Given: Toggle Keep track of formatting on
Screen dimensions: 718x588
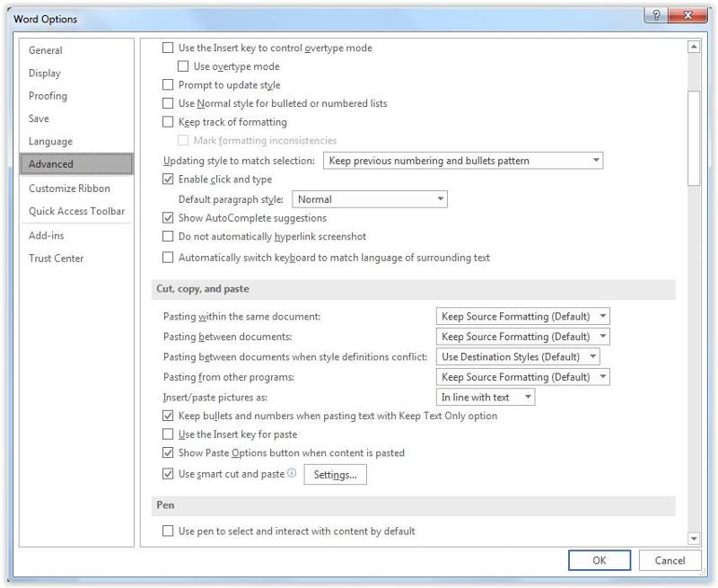Looking at the screenshot, I should click(x=166, y=122).
